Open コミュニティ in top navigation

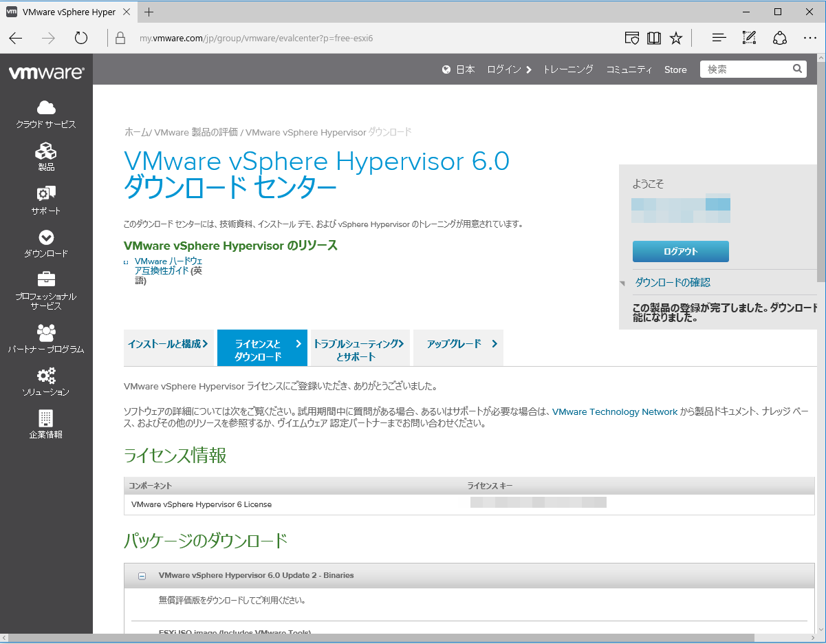click(x=629, y=69)
